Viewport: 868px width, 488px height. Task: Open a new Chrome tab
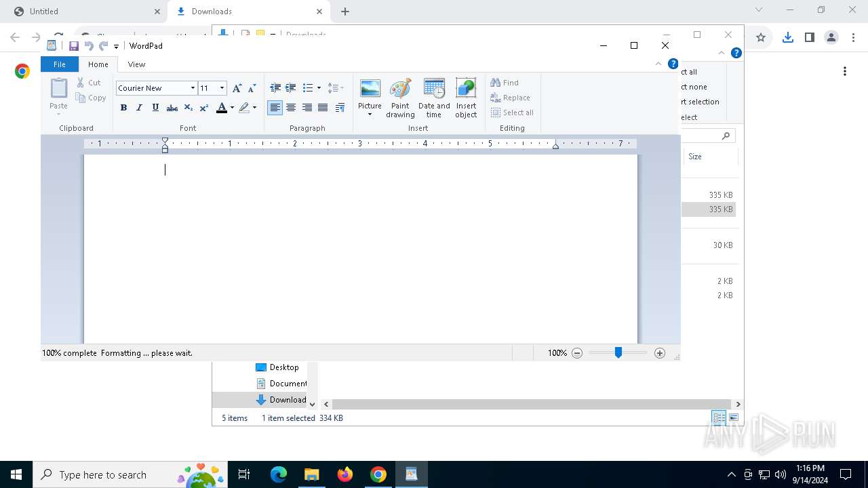pyautogui.click(x=345, y=12)
